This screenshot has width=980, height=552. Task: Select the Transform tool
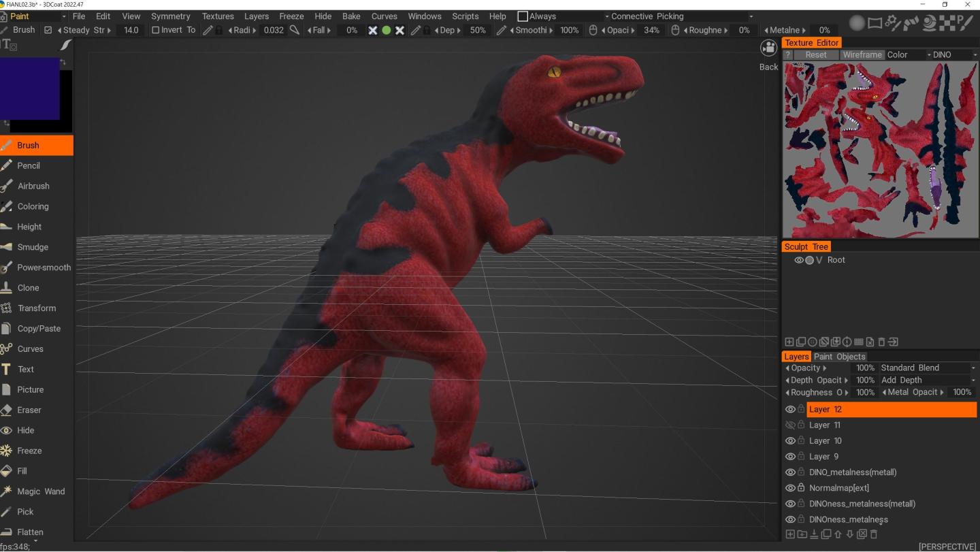pos(36,308)
